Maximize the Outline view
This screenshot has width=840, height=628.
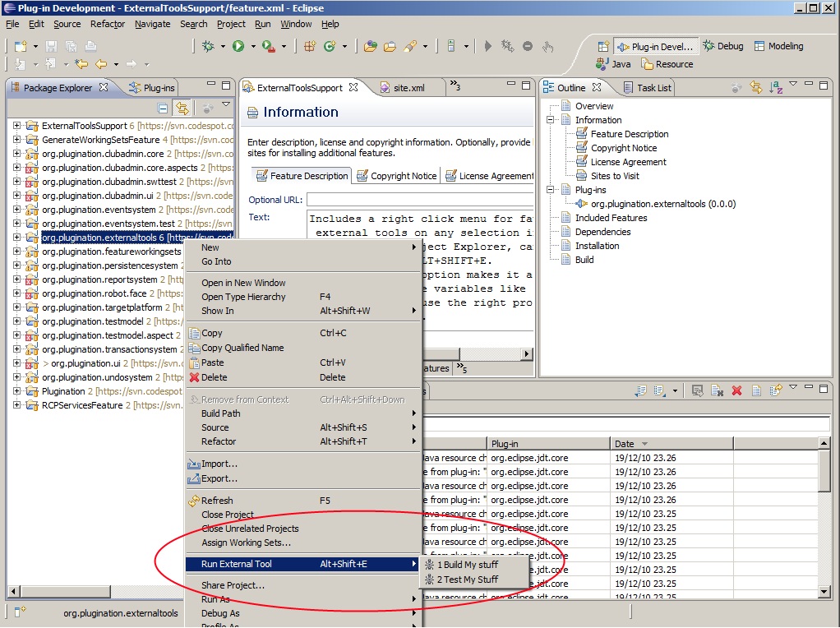click(x=824, y=85)
